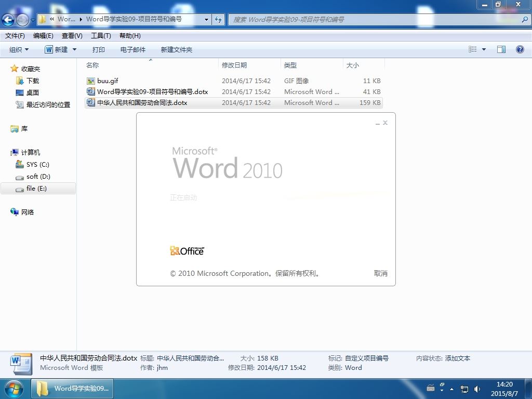The width and height of the screenshot is (532, 399).
Task: Click the volume speaker tray icon
Action: pos(477,389)
